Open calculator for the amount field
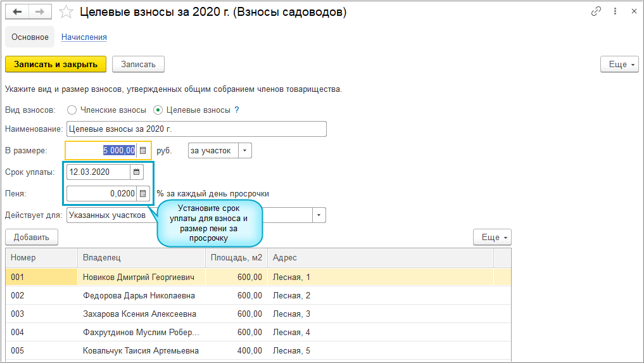This screenshot has height=363, width=644. pos(143,151)
